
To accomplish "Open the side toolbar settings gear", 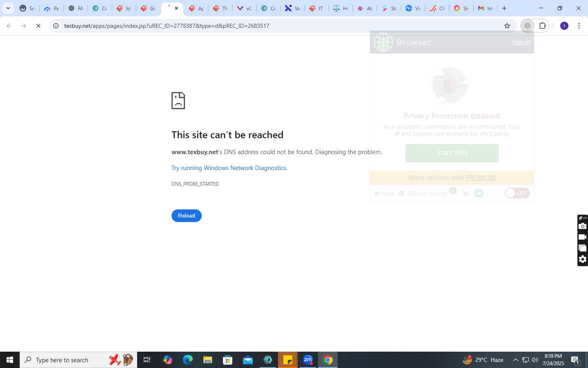I will pos(583,259).
